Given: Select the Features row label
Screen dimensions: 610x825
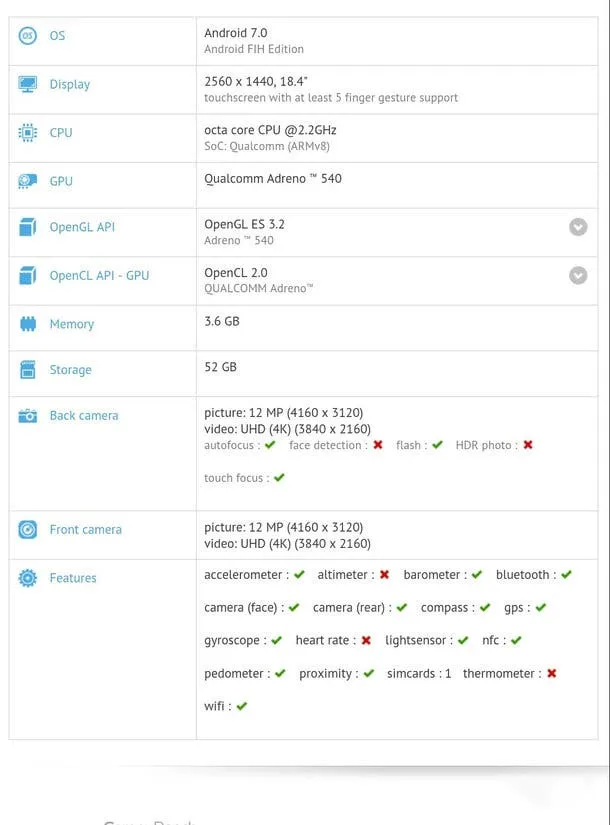Looking at the screenshot, I should (73, 578).
